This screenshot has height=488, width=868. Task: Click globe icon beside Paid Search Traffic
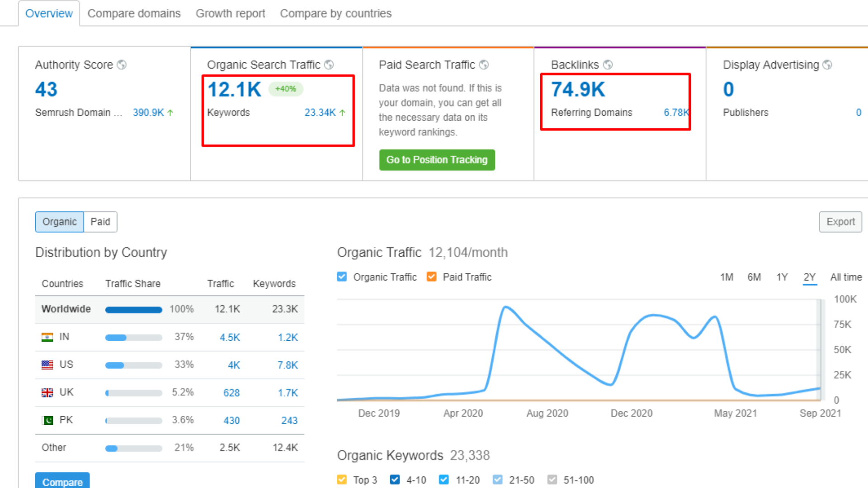[x=484, y=65]
